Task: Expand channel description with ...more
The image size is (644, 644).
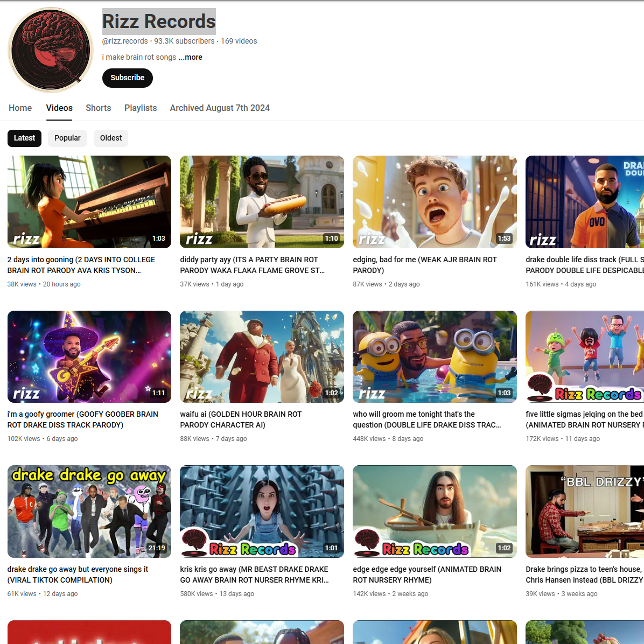Action: [190, 57]
